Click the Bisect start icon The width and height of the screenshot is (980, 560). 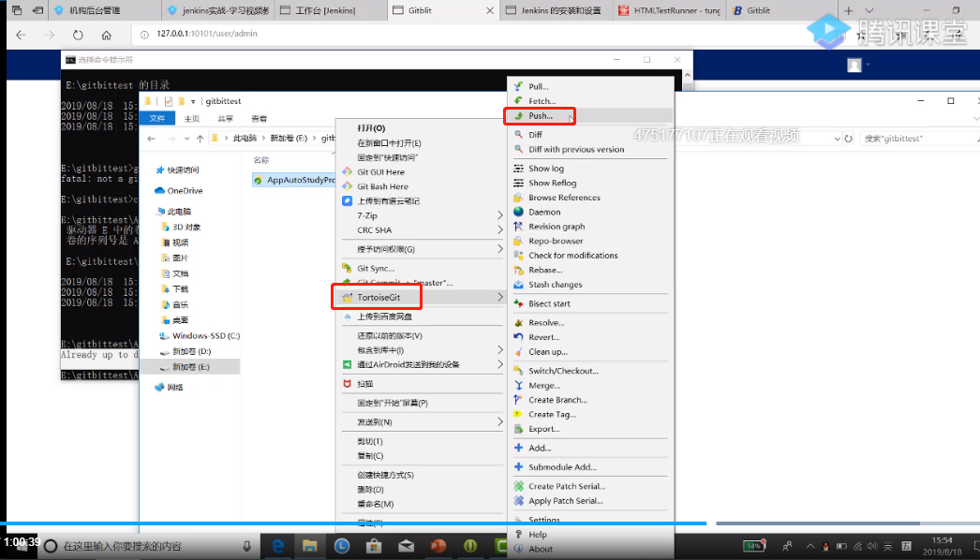pos(518,303)
